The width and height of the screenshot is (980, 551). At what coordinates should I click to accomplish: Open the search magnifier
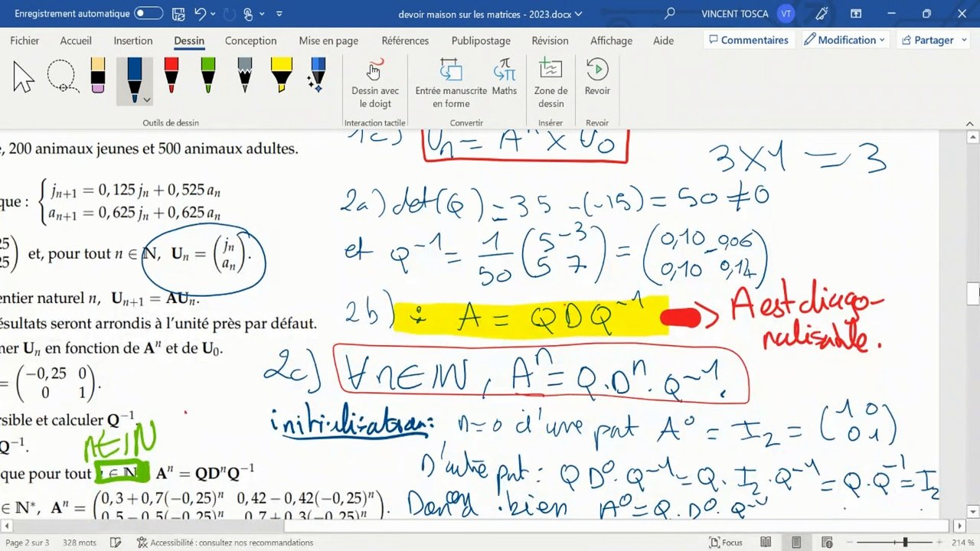coord(670,14)
